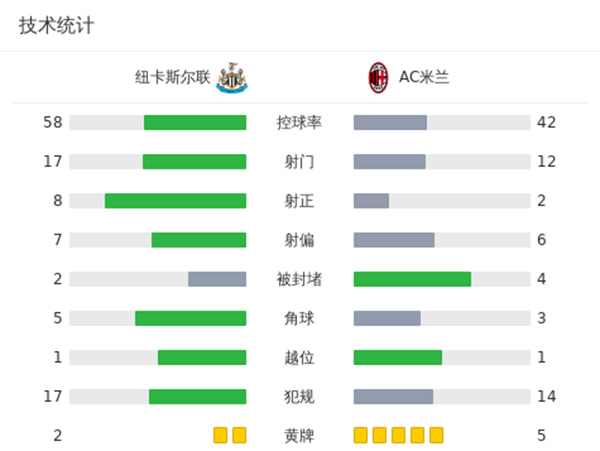Click AC Milan's fifth yellow card icon
The width and height of the screenshot is (600, 451).
[x=436, y=435]
